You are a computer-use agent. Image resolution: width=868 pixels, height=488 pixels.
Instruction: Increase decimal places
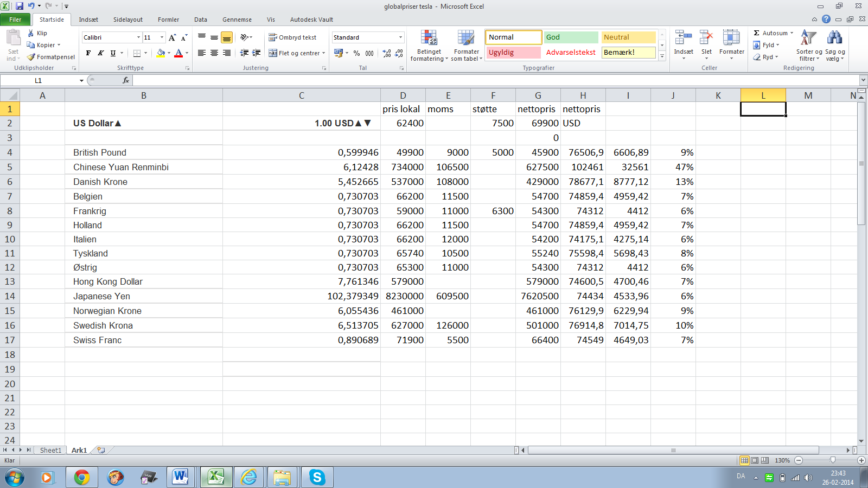[x=387, y=53]
